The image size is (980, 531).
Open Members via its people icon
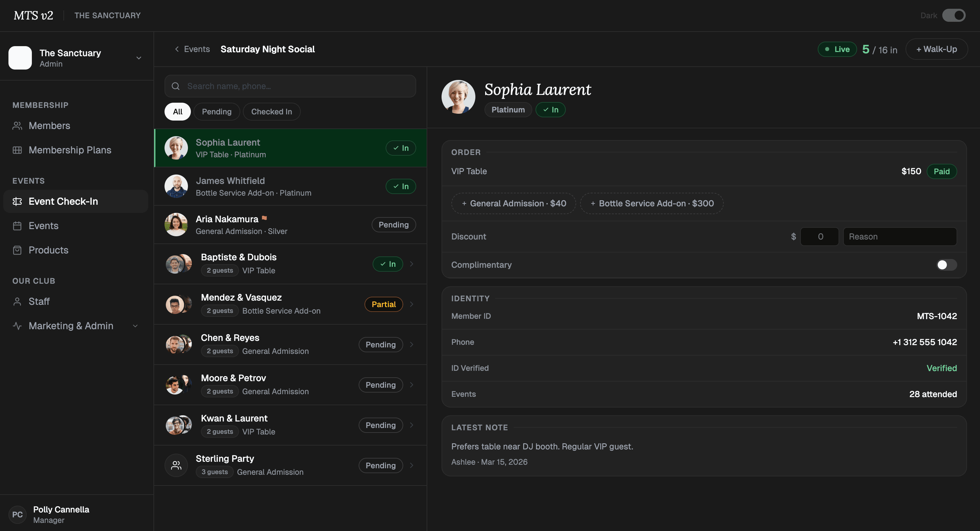point(17,126)
